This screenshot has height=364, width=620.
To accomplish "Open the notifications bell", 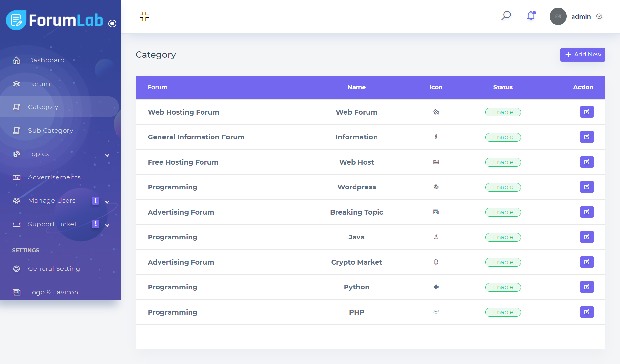I will point(531,16).
